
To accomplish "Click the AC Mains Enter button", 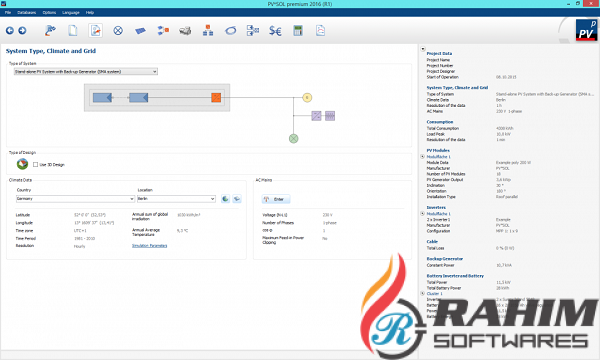I will pyautogui.click(x=276, y=199).
